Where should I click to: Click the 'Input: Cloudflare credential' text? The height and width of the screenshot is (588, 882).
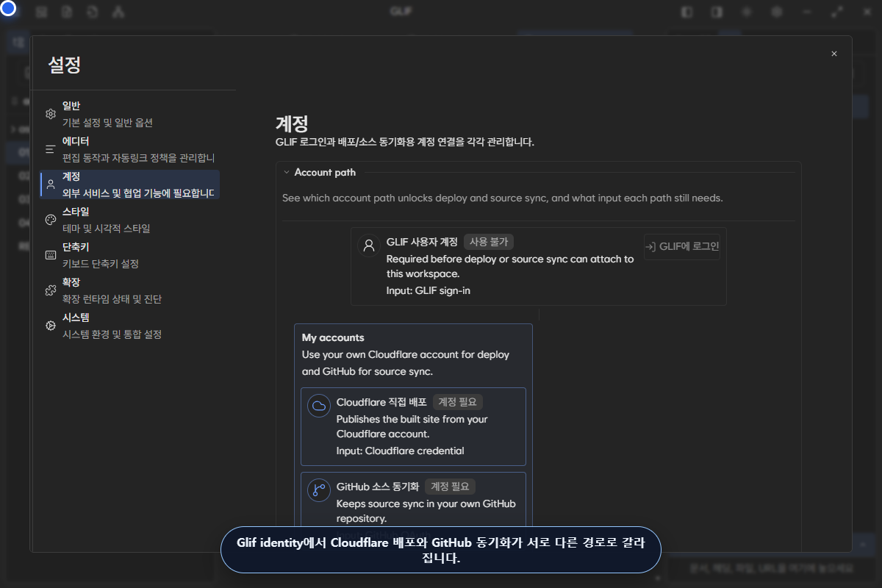tap(401, 451)
